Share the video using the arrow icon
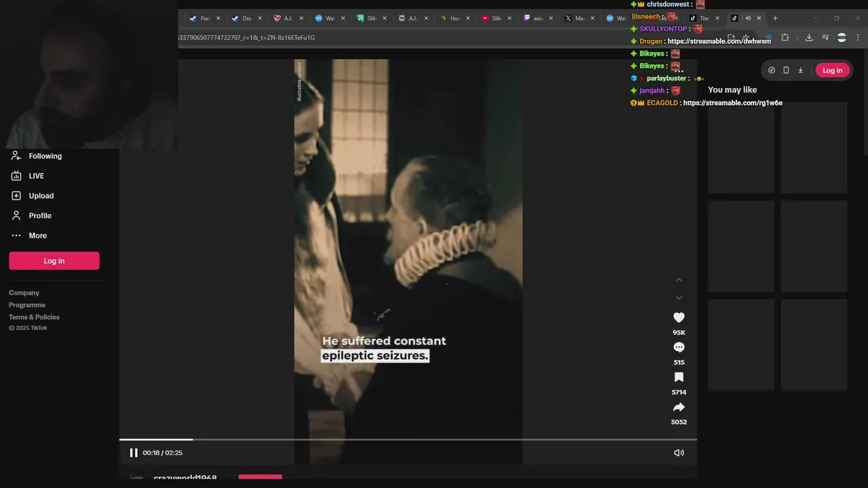The width and height of the screenshot is (868, 488). click(679, 407)
